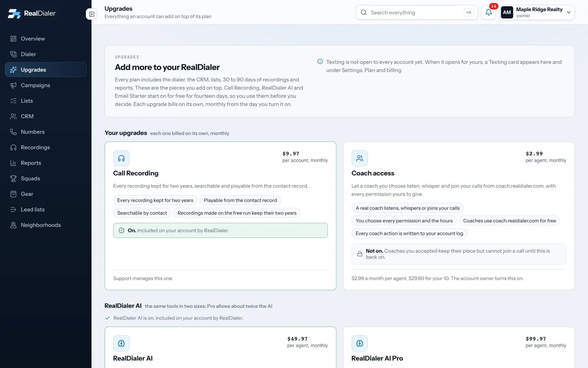Viewport: 588px width, 368px height.
Task: Go to Campaigns in the sidebar
Action: click(46, 85)
